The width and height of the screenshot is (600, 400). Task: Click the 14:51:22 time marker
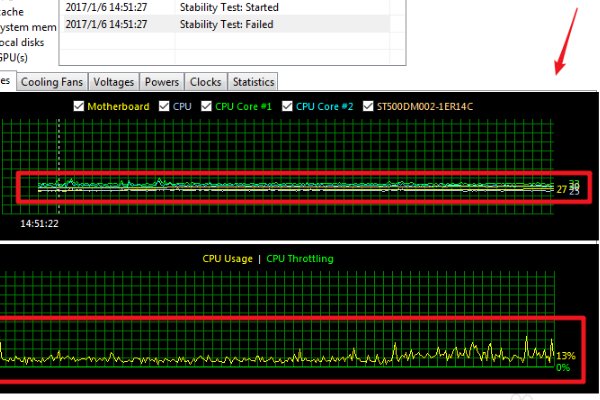[x=41, y=224]
